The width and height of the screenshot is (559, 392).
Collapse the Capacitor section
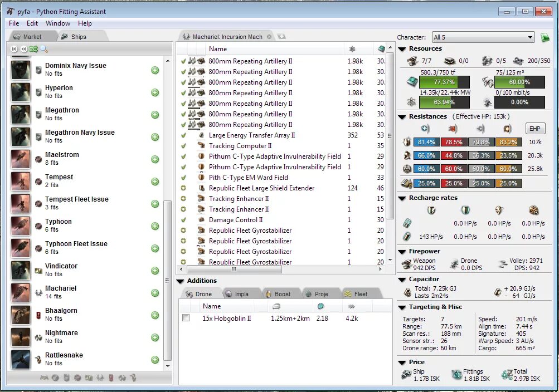coord(402,280)
